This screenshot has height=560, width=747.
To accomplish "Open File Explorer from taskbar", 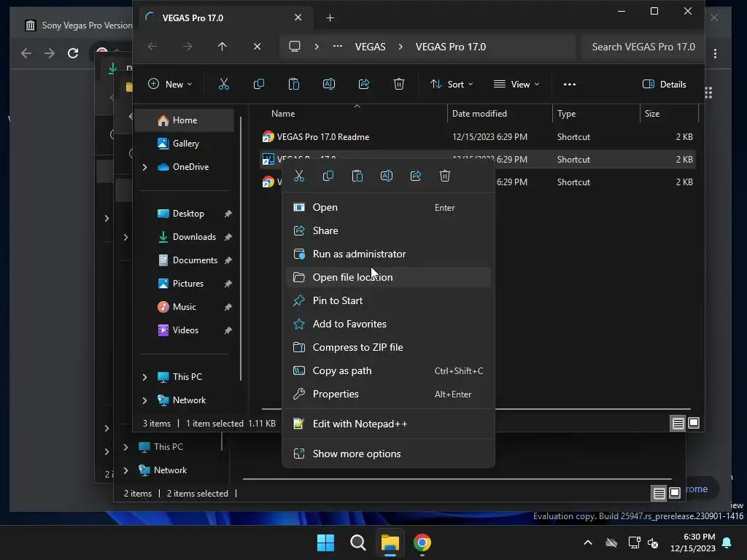I will (x=390, y=542).
